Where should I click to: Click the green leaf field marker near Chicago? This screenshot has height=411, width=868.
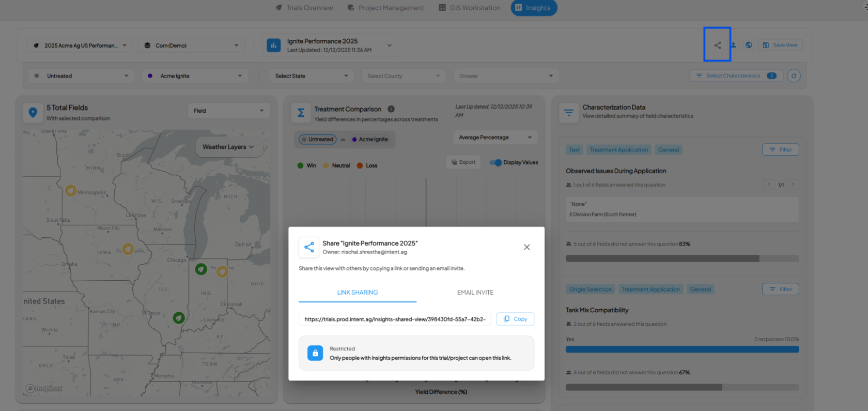(x=201, y=269)
